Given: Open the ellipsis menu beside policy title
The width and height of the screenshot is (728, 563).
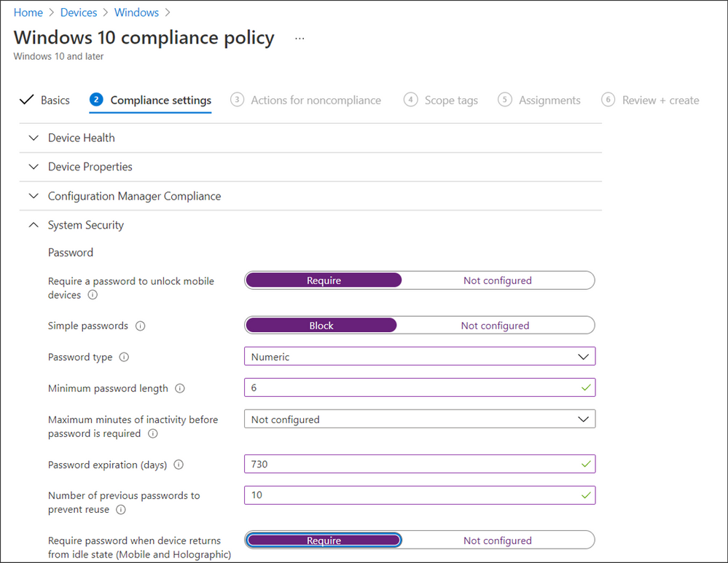Looking at the screenshot, I should coord(300,38).
